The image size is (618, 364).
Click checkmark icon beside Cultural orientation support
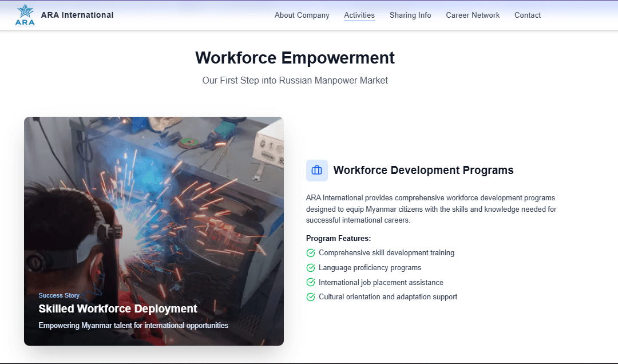tap(311, 297)
